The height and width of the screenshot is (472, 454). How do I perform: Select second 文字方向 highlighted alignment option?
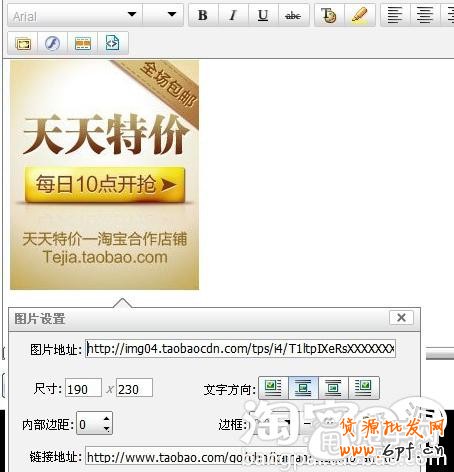click(x=303, y=388)
